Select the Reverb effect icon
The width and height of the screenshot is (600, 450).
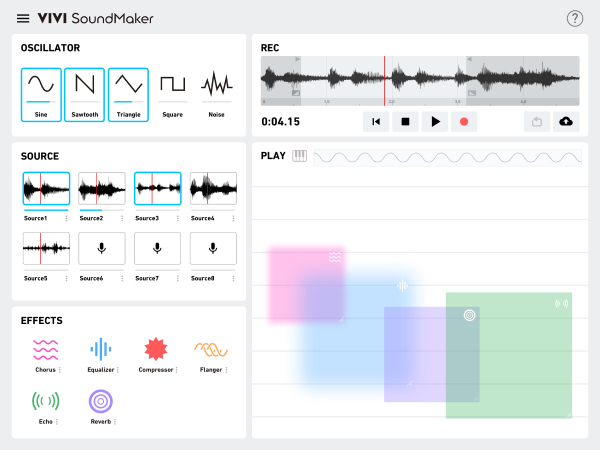click(99, 401)
